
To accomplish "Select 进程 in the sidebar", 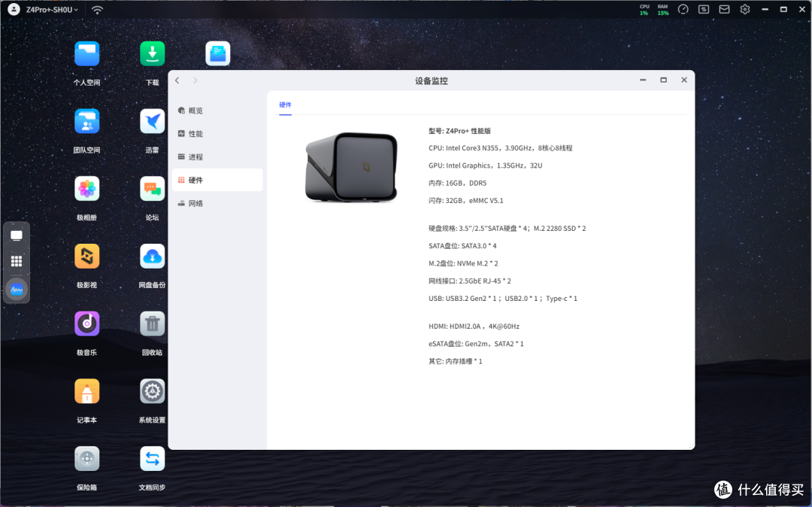I will click(217, 157).
